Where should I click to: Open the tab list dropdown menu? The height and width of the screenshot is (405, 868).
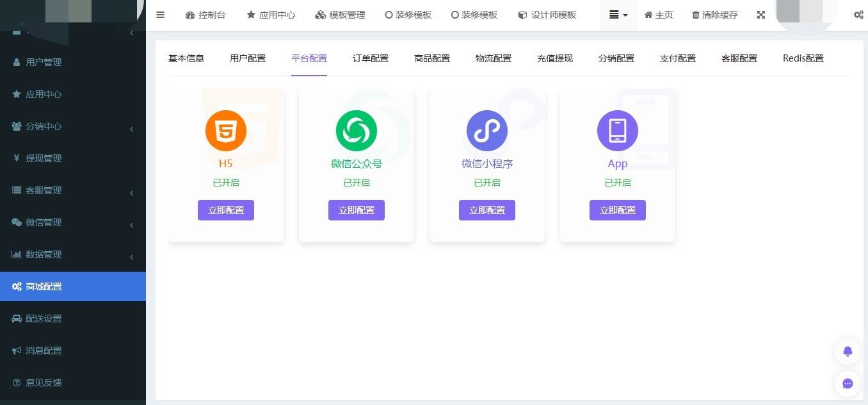[618, 15]
